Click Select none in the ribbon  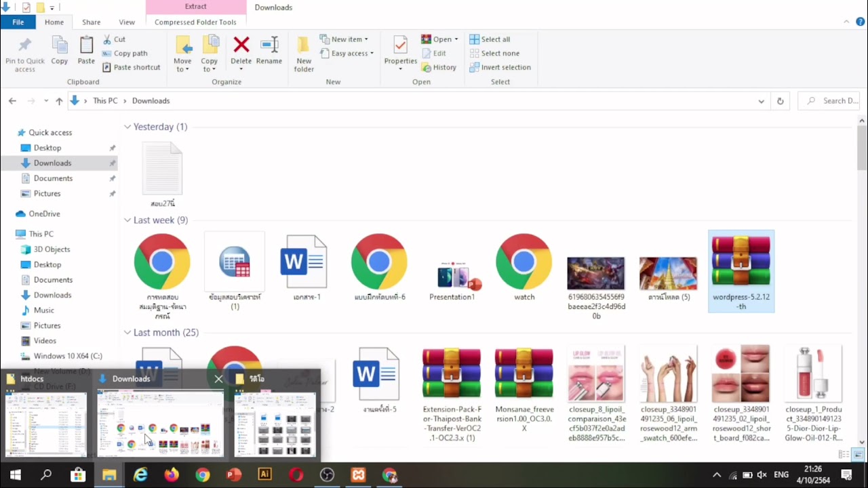494,54
